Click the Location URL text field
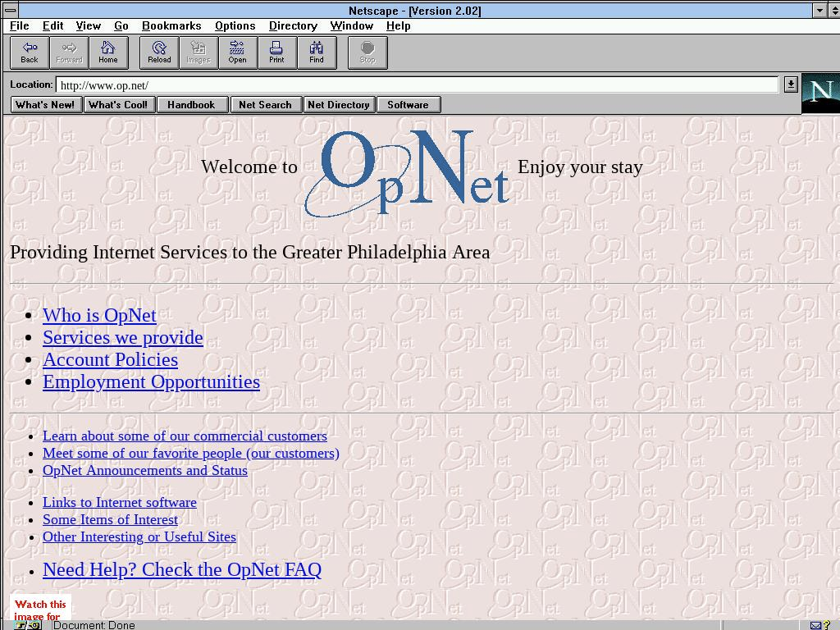 [x=417, y=84]
